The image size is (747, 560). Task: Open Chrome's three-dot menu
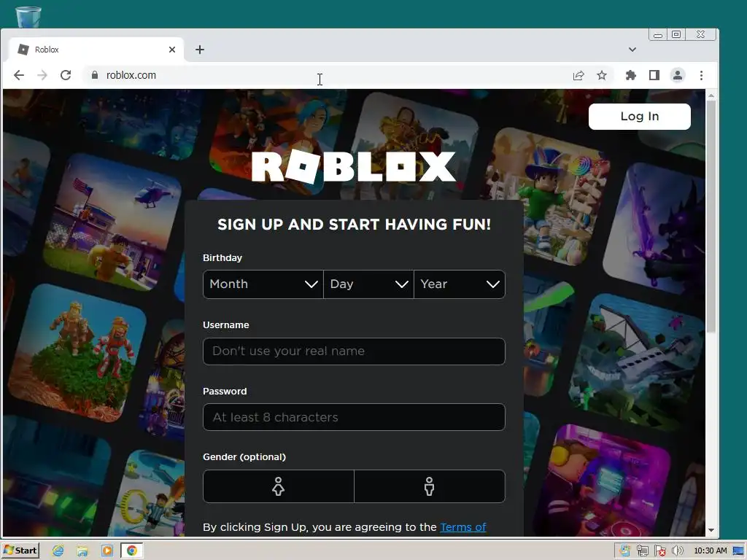(701, 75)
